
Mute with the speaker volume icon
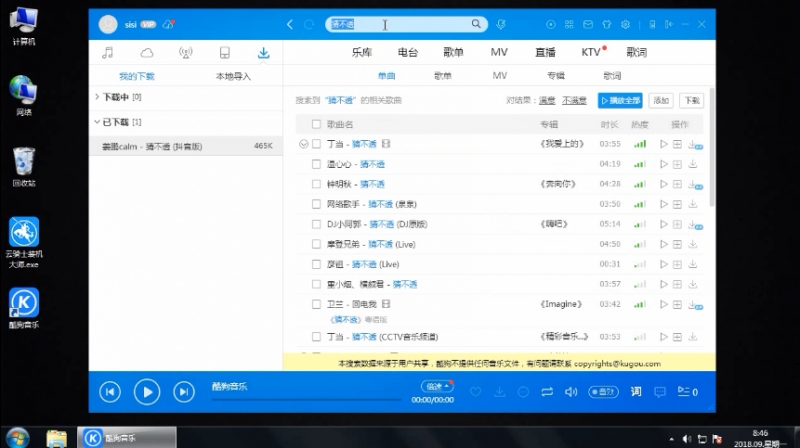570,392
